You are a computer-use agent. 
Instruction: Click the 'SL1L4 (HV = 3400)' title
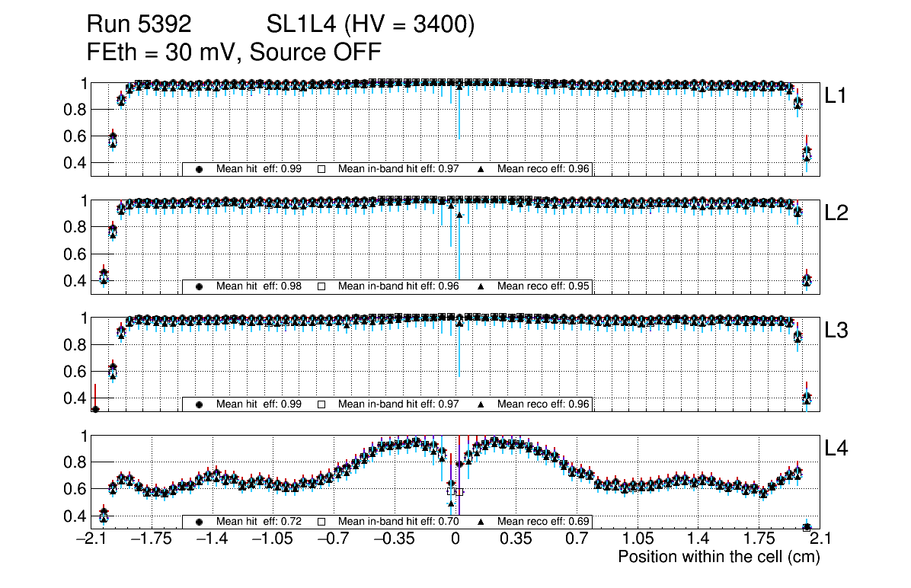coord(370,25)
